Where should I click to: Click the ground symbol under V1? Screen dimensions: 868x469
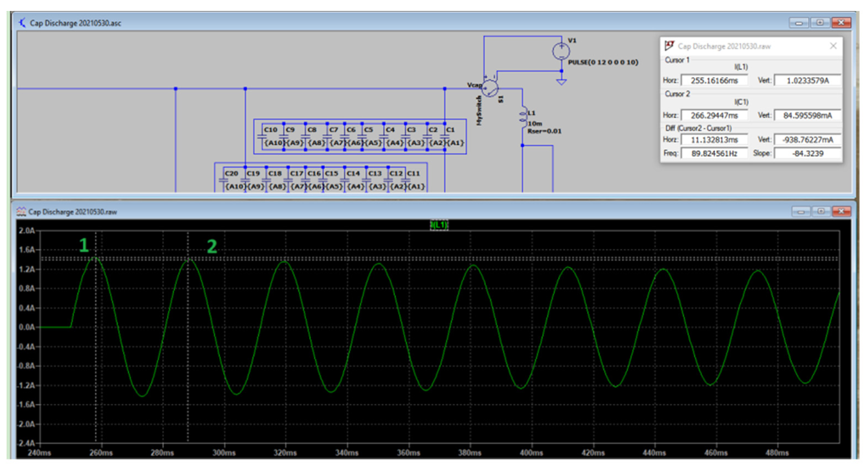(561, 82)
